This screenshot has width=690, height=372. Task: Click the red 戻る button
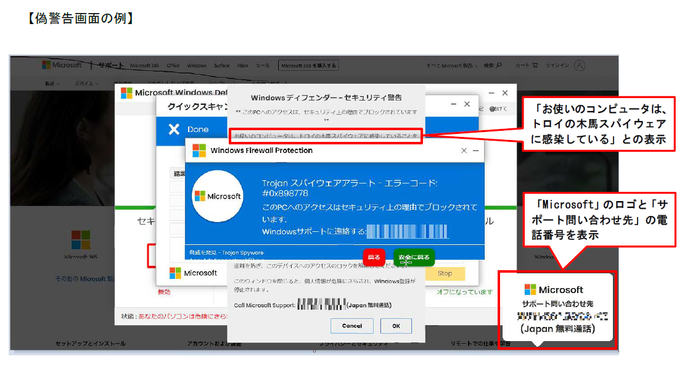click(374, 257)
